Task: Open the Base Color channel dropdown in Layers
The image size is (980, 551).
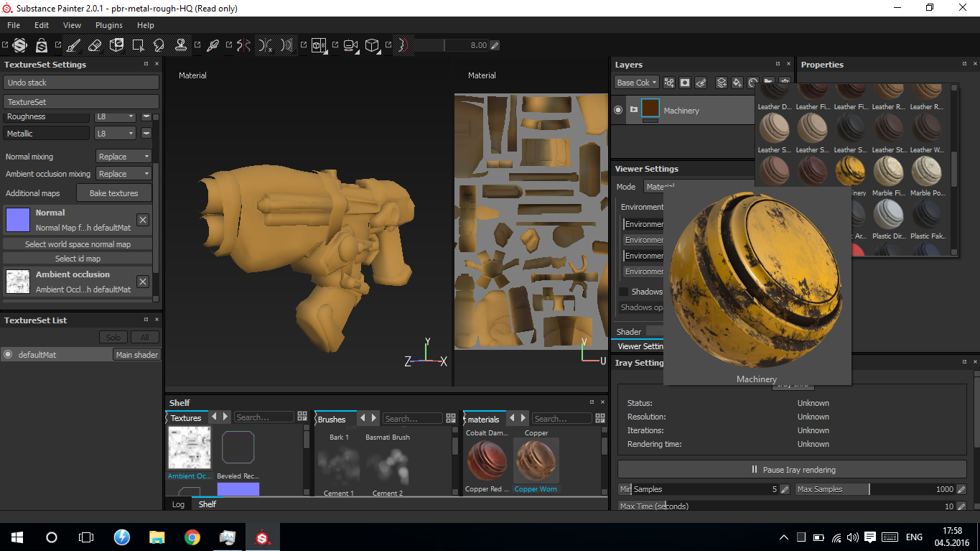Action: click(x=637, y=83)
